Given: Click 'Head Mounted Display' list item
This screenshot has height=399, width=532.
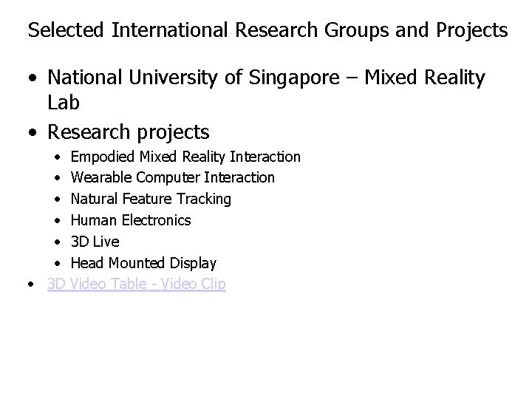Looking at the screenshot, I should click(x=143, y=263).
